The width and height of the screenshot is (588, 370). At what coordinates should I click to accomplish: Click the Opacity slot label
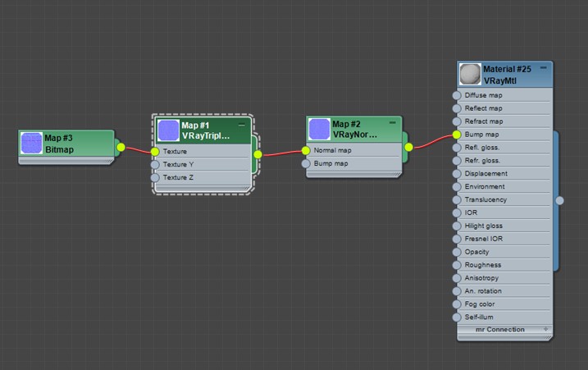click(x=476, y=252)
